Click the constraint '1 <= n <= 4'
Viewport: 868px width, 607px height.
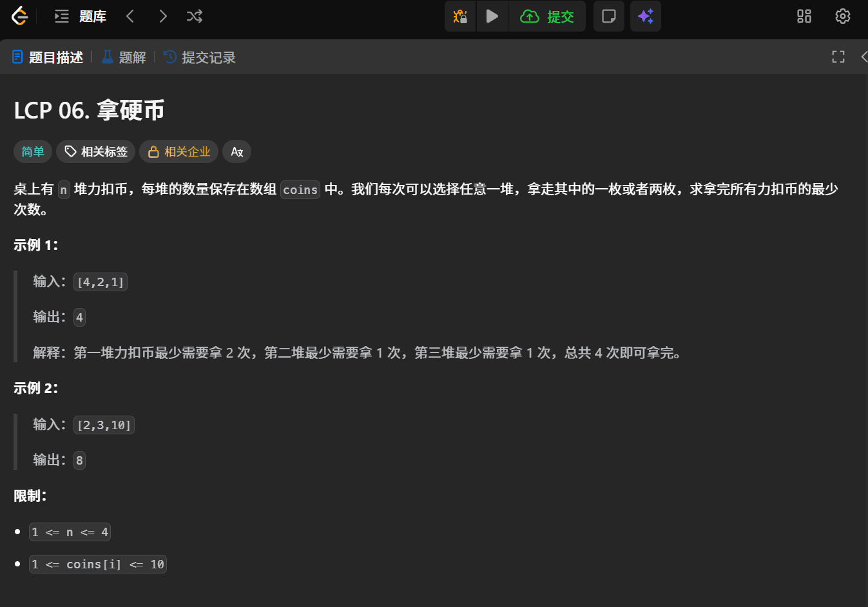(70, 532)
